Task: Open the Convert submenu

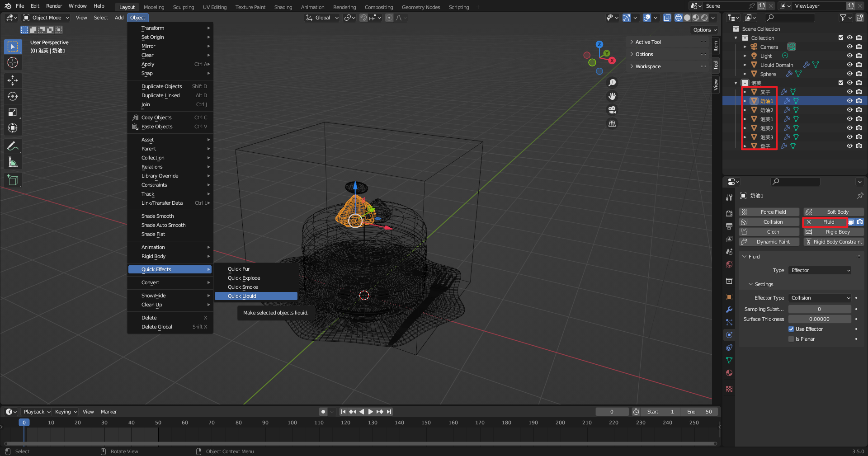Action: pyautogui.click(x=170, y=282)
